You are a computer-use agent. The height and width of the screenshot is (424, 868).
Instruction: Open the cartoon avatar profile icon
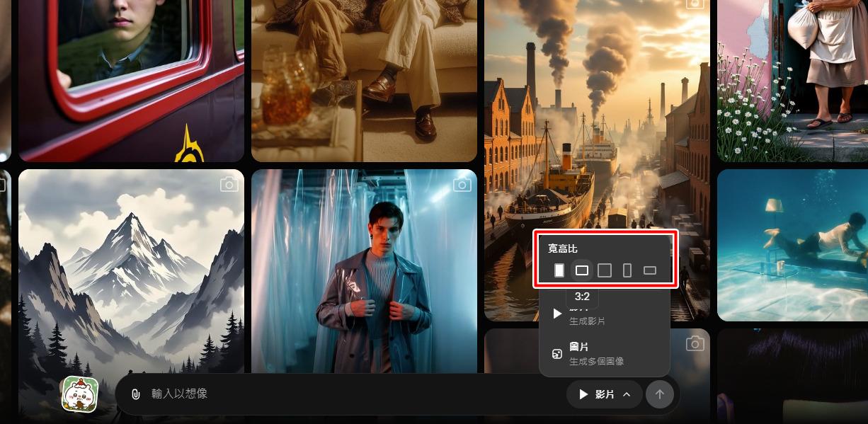pyautogui.click(x=80, y=394)
